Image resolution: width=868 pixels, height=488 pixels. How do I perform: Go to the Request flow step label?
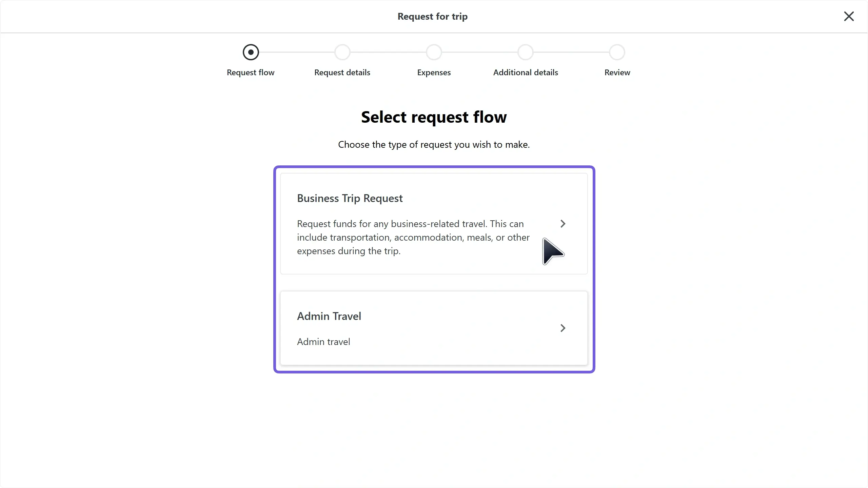[251, 73]
